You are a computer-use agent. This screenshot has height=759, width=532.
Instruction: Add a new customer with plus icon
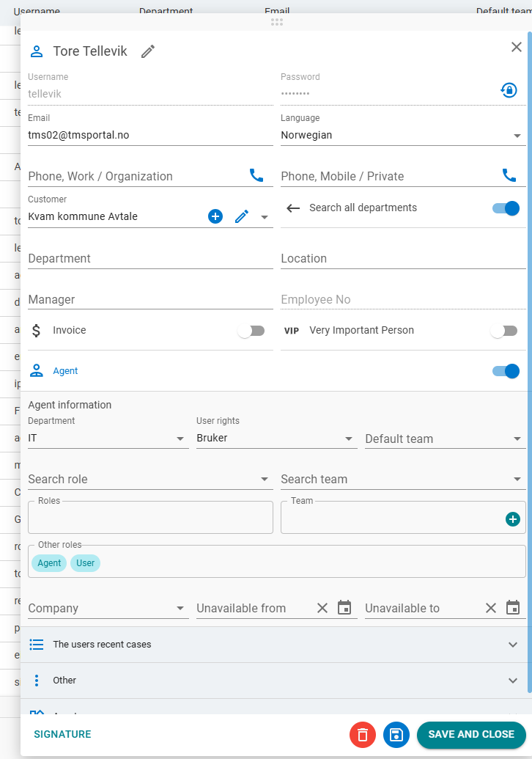pyautogui.click(x=215, y=216)
